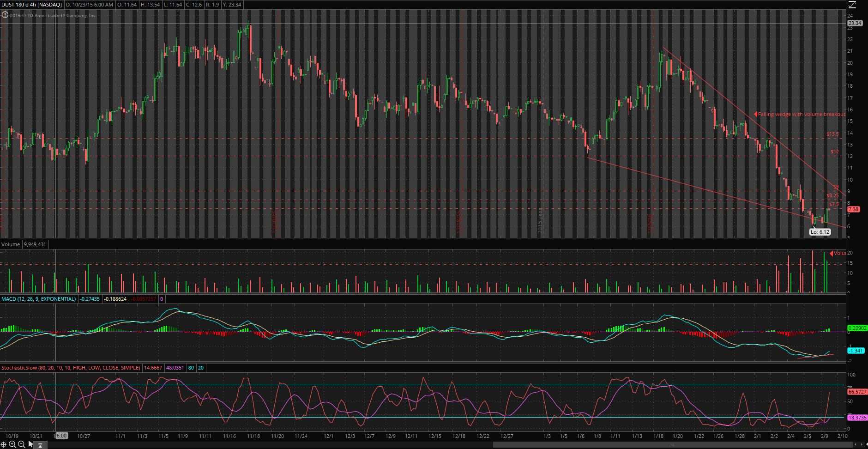868x449 pixels.
Task: Click the 2/9 date on the time axis
Action: tap(825, 436)
